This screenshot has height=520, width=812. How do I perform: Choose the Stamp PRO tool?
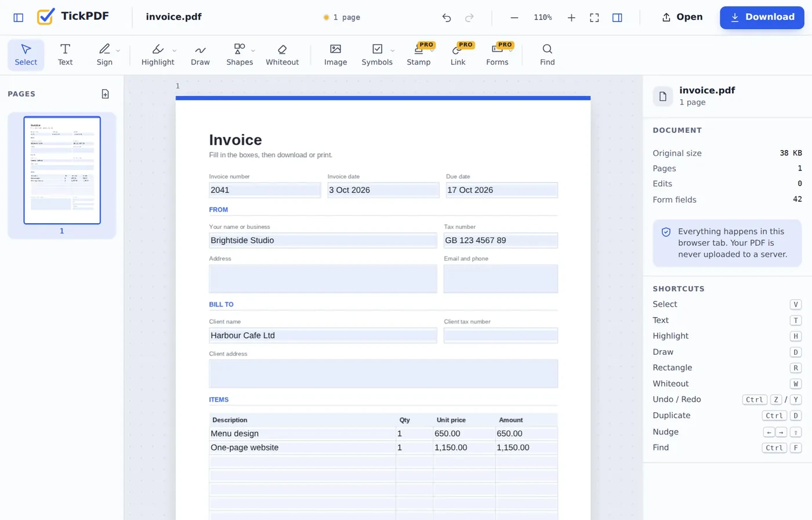[418, 55]
